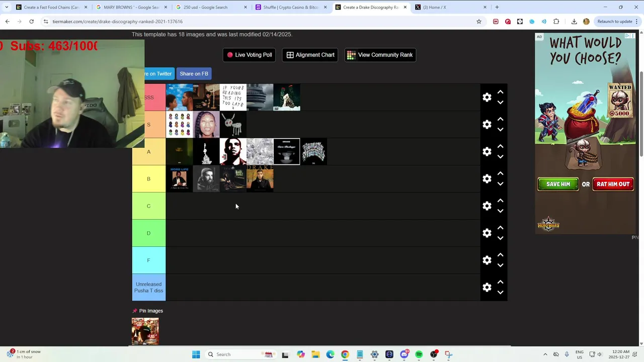Viewport: 644px width, 362px height.
Task: Pick the More Life album cover in B row
Action: 179,178
